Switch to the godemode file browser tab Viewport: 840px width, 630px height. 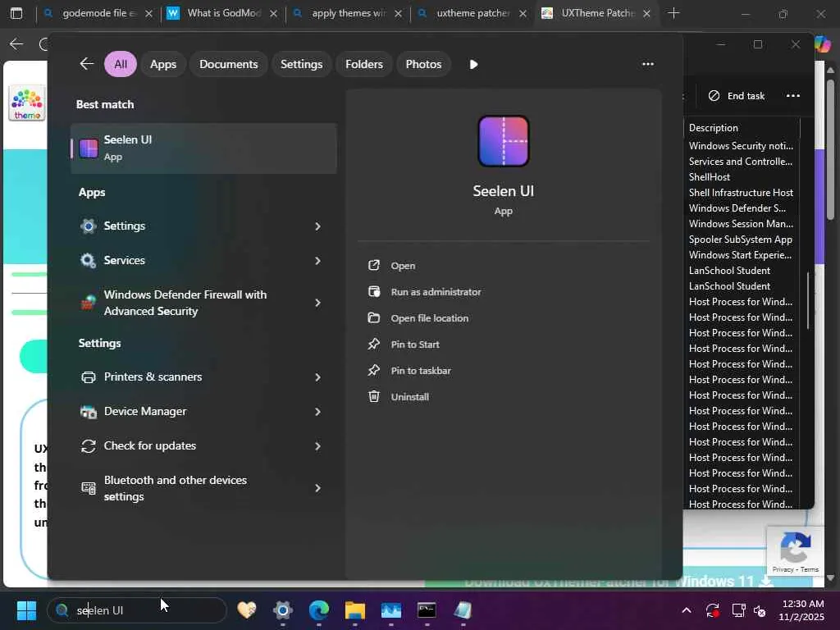(99, 13)
